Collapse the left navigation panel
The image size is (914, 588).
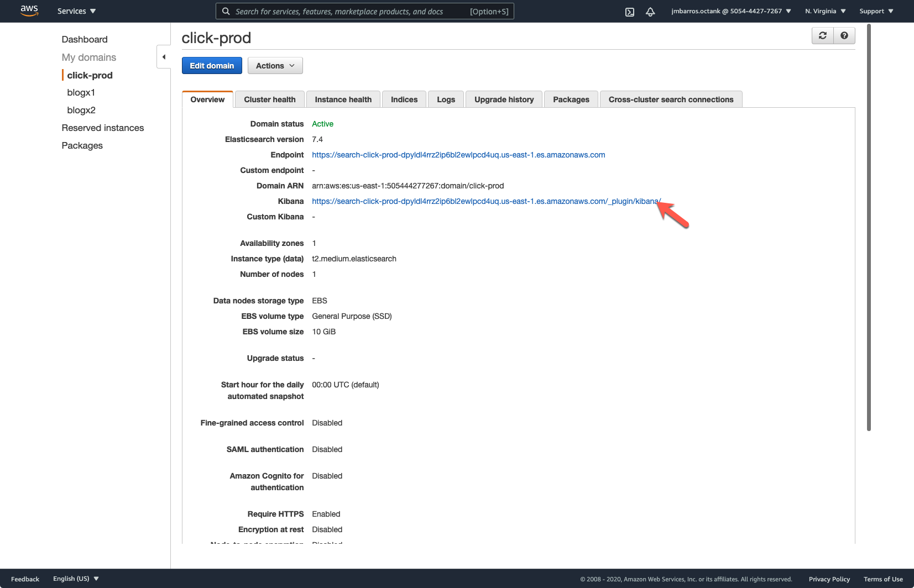pyautogui.click(x=164, y=57)
